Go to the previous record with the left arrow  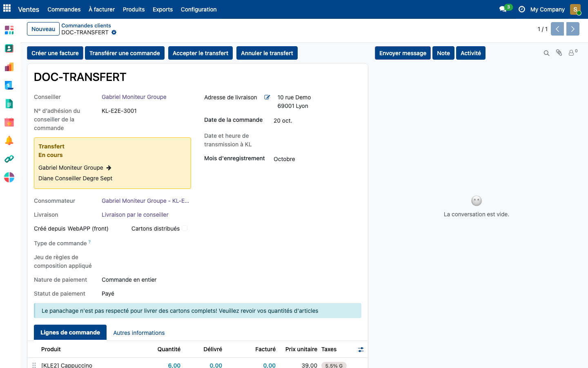coord(557,29)
